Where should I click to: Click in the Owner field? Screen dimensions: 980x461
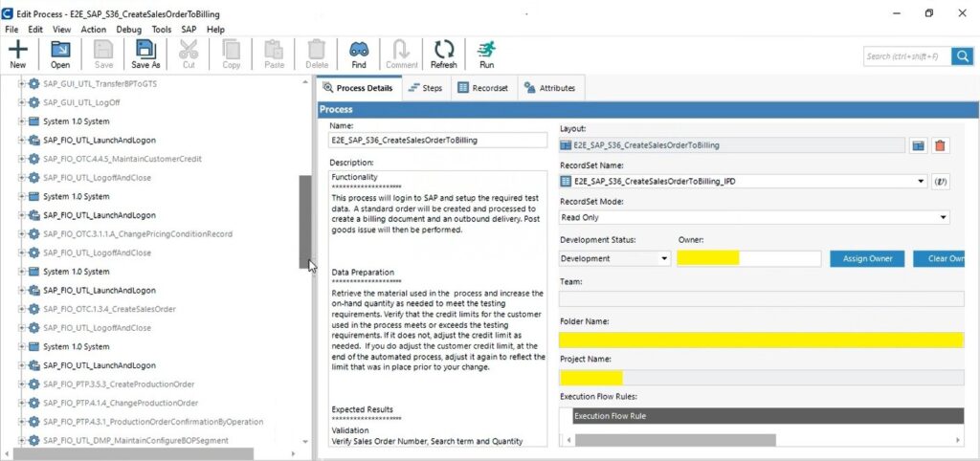748,258
